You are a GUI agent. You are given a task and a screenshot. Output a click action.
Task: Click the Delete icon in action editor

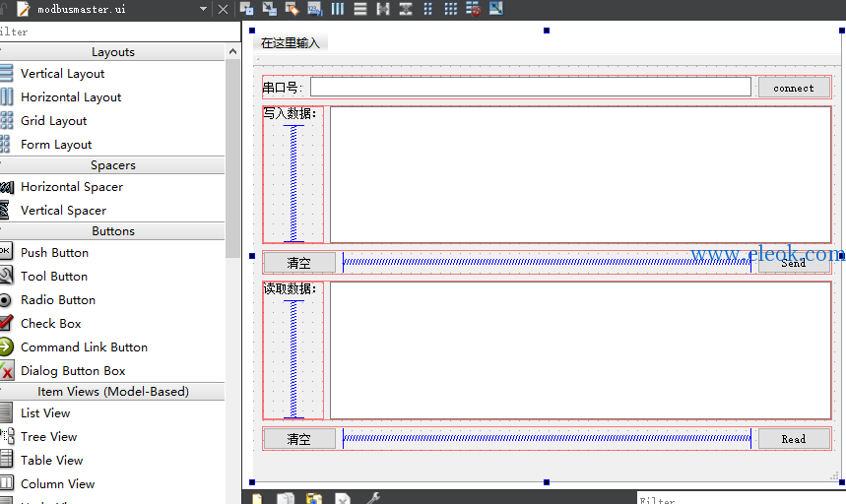[x=343, y=499]
